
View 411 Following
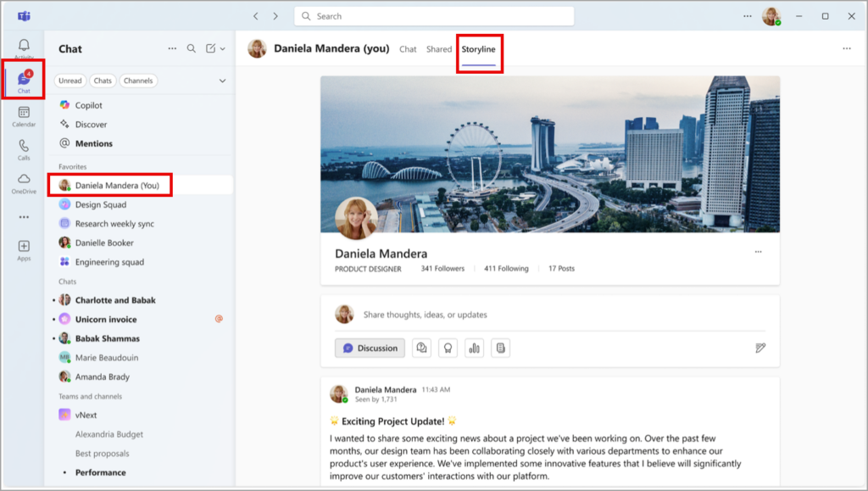[506, 269]
